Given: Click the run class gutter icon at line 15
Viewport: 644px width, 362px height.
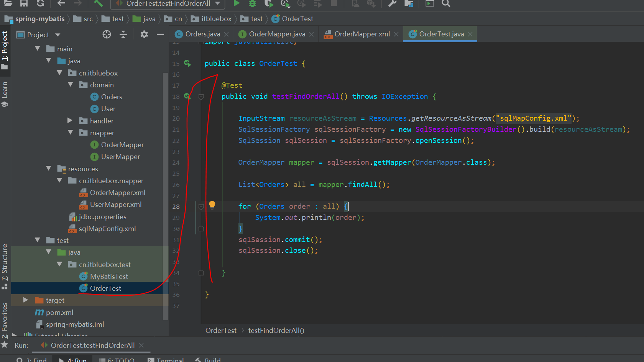Looking at the screenshot, I should coord(187,63).
